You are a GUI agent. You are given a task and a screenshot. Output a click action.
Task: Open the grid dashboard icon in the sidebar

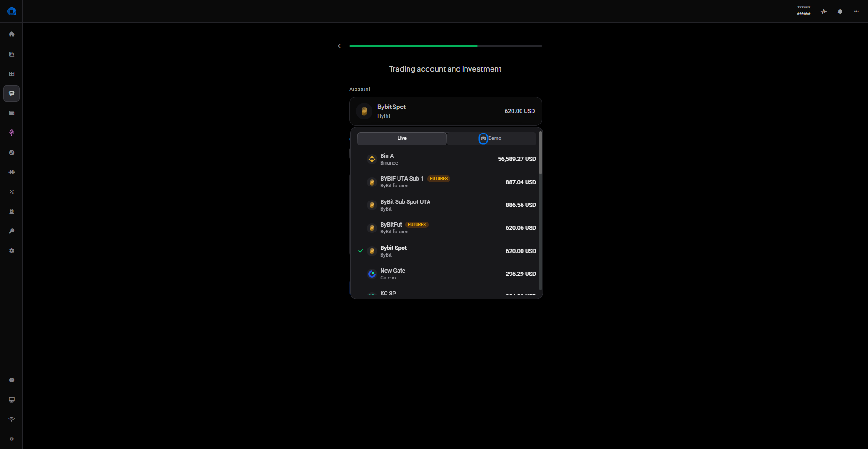click(x=11, y=74)
